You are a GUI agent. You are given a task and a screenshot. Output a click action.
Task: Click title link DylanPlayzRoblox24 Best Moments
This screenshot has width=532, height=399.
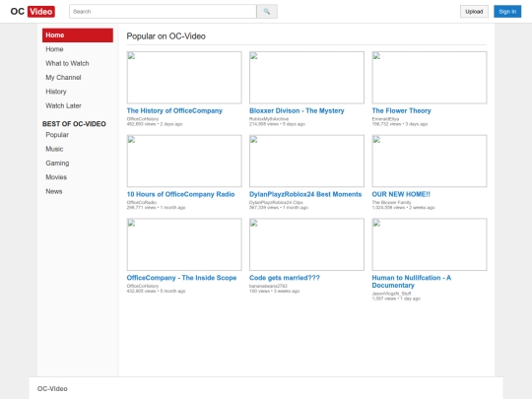[305, 194]
